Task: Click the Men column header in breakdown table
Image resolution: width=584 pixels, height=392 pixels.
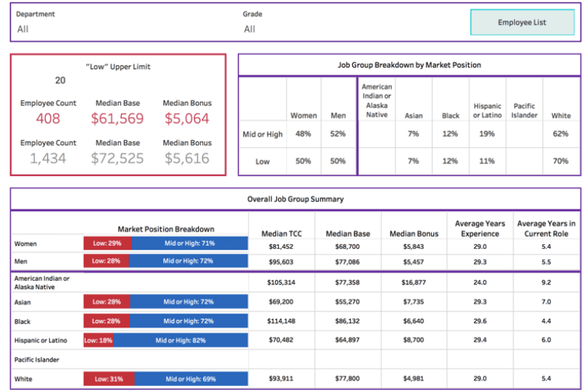Action: click(338, 116)
